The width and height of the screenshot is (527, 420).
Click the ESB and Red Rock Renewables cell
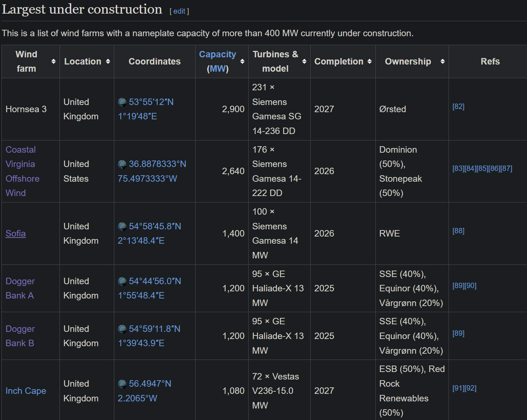point(412,391)
